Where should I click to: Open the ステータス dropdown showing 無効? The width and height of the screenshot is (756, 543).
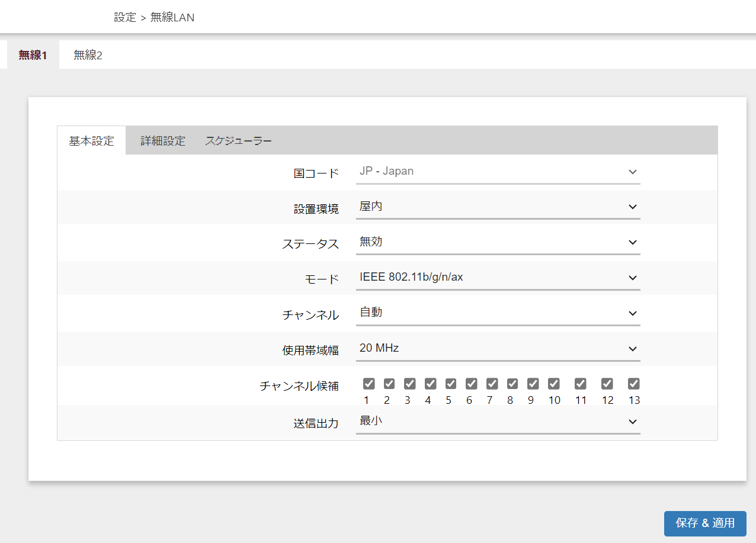pos(498,243)
